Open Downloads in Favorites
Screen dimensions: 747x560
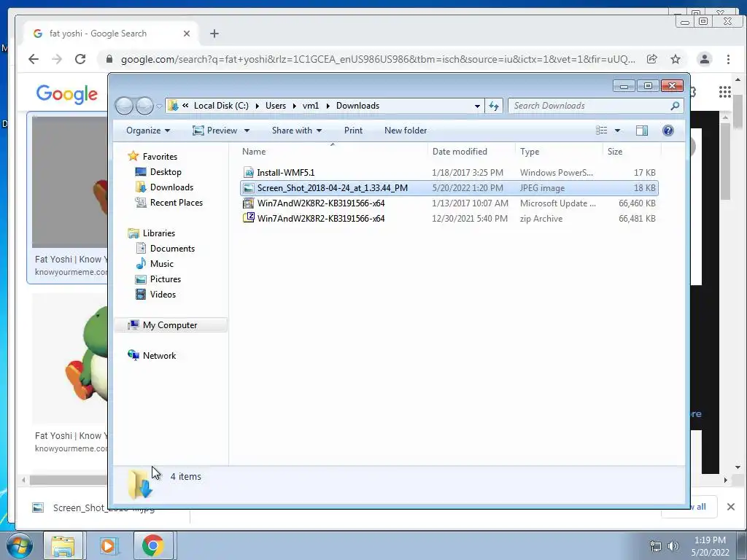click(171, 187)
